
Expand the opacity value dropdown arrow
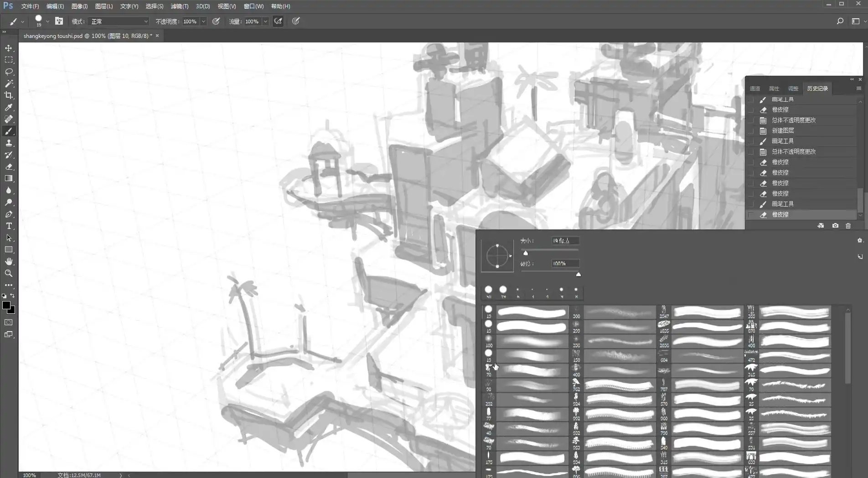pos(204,21)
